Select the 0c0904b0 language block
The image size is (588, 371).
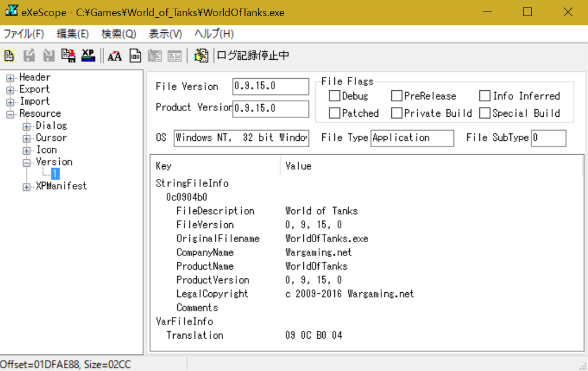[x=186, y=197]
